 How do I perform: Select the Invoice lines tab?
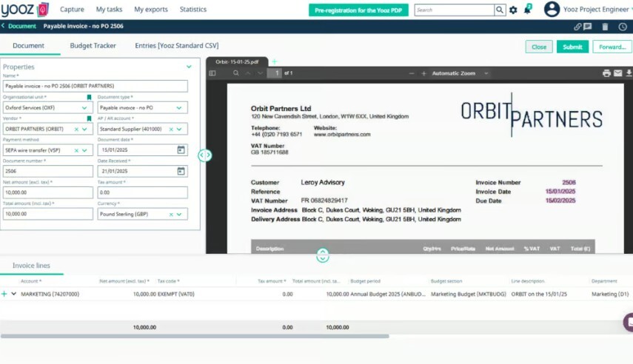(31, 266)
